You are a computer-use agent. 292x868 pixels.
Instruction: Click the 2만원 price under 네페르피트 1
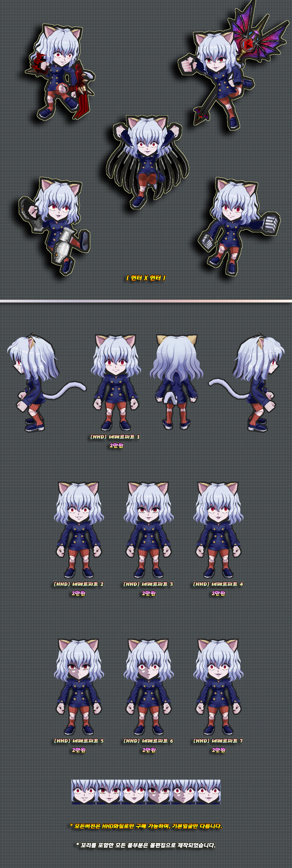click(x=117, y=445)
